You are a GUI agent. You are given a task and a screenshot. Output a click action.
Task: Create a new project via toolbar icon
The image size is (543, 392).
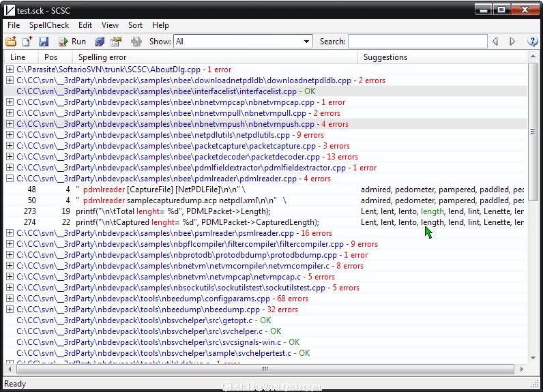click(27, 42)
